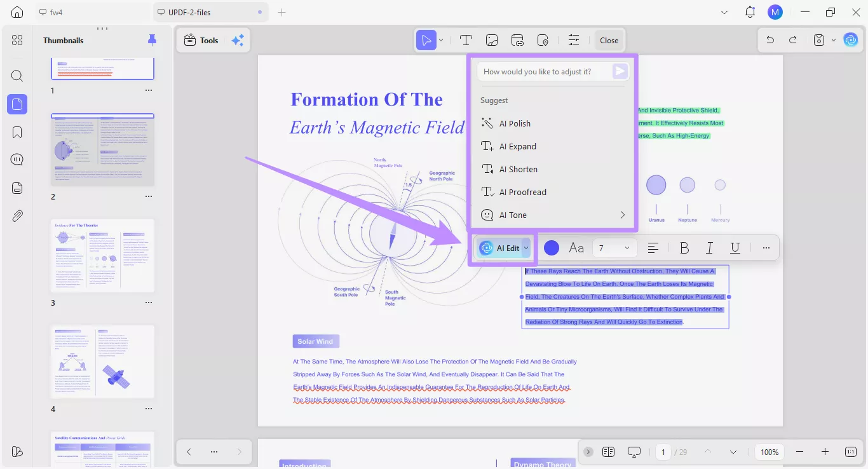
Task: Choose the Text edit tool
Action: 466,40
